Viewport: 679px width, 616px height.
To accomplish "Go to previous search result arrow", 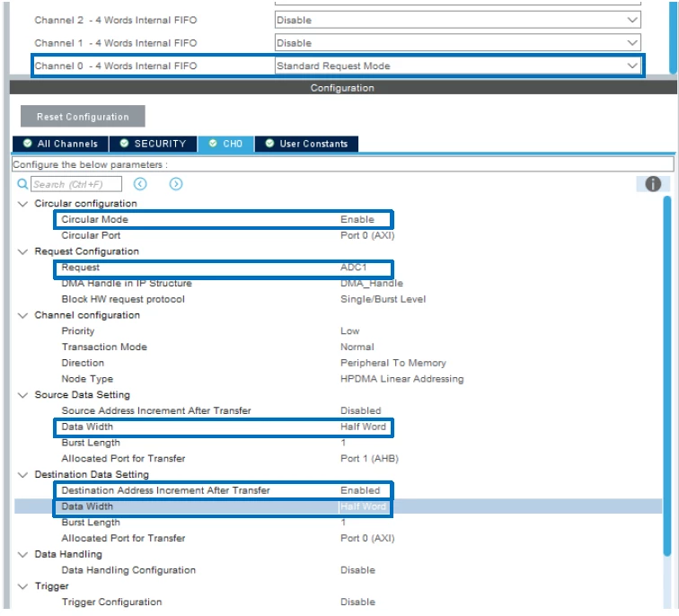I will tap(140, 184).
